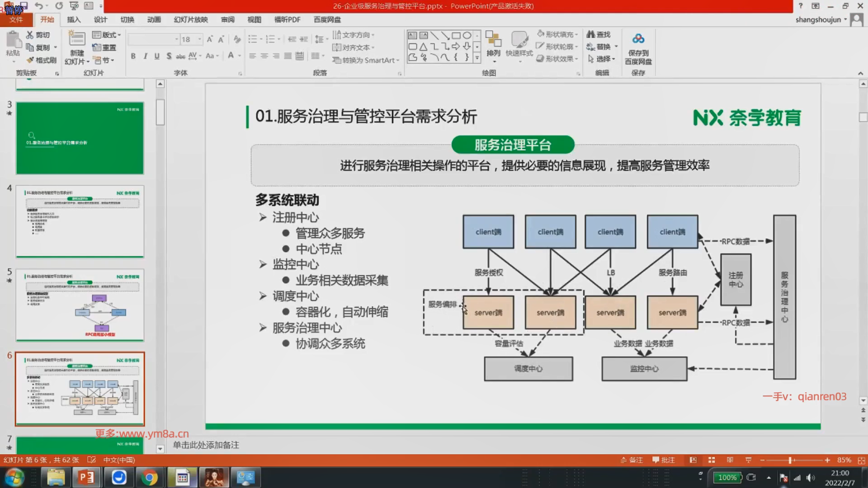Viewport: 868px width, 488px height.
Task: Switch to slide sorter view icon
Action: pyautogui.click(x=712, y=460)
